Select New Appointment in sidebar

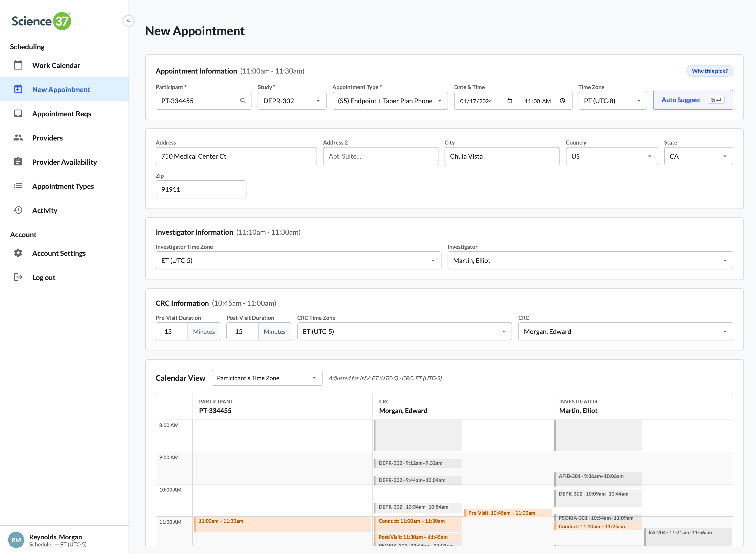pyautogui.click(x=64, y=89)
